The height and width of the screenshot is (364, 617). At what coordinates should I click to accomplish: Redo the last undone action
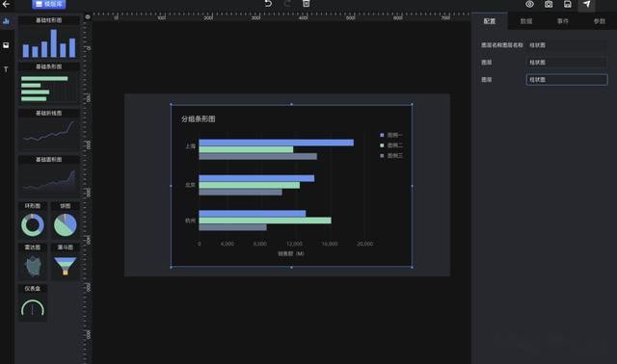287,4
